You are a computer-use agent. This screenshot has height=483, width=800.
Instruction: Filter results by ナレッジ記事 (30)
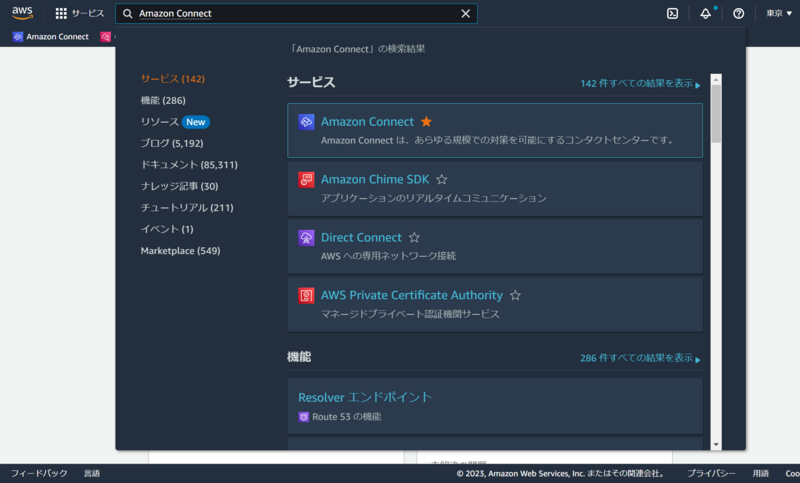pos(180,186)
